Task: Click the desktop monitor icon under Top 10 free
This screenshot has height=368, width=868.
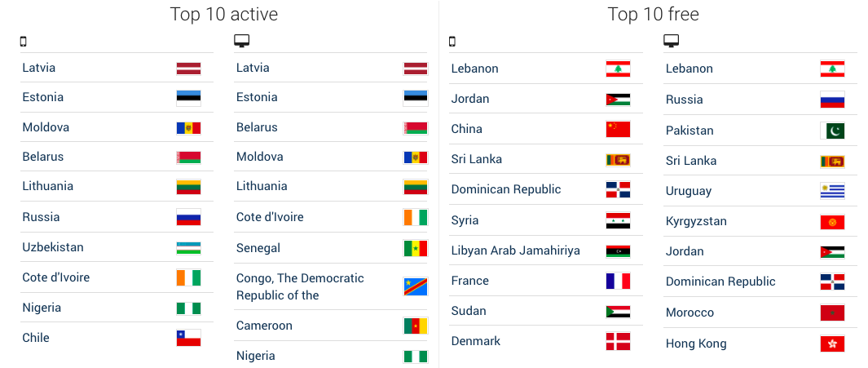Action: [x=671, y=41]
